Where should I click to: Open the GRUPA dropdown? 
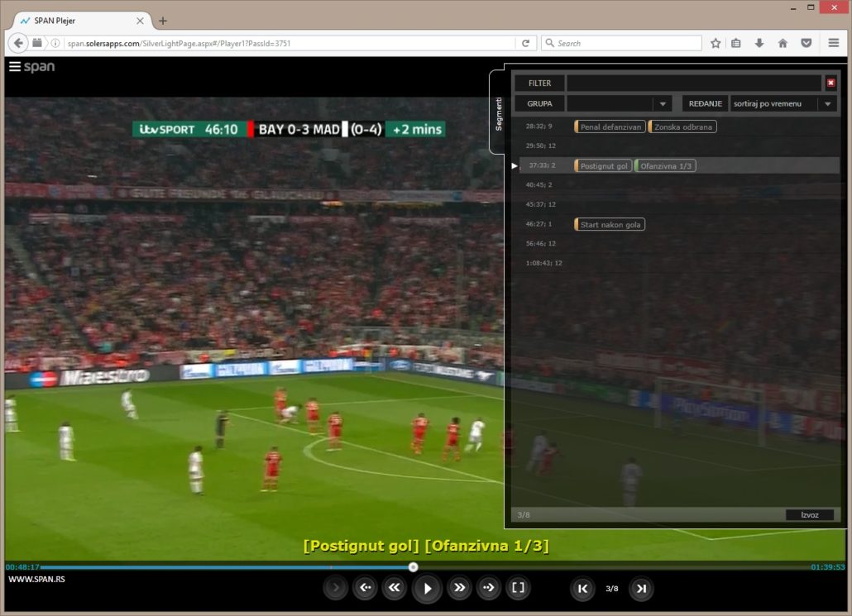620,103
